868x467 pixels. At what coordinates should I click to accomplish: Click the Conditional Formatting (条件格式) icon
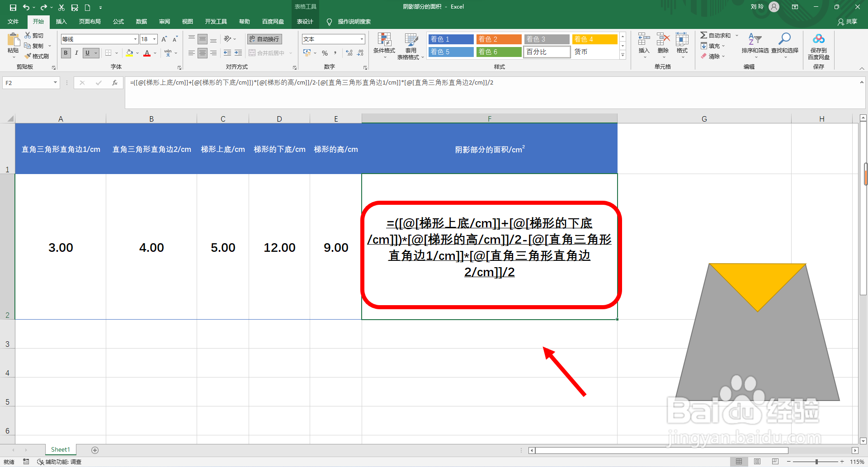pyautogui.click(x=384, y=39)
